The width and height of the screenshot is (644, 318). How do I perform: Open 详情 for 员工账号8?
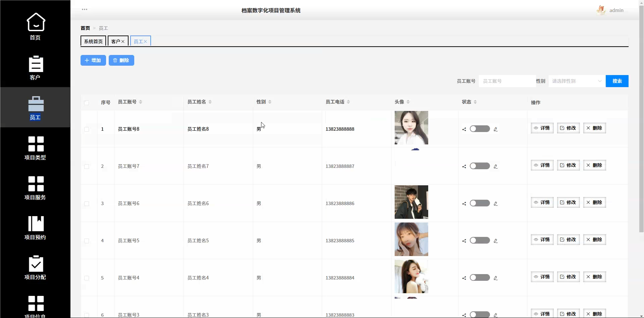542,128
